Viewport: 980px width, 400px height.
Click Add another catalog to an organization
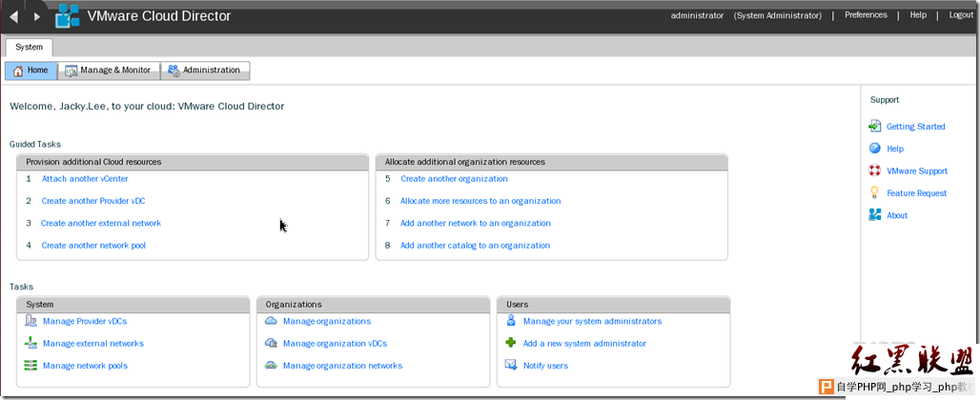[475, 246]
